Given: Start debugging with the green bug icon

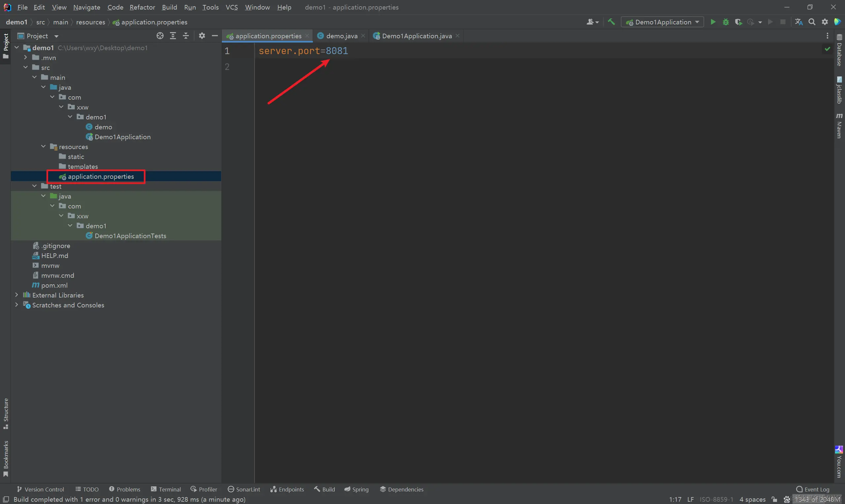Looking at the screenshot, I should [x=726, y=22].
